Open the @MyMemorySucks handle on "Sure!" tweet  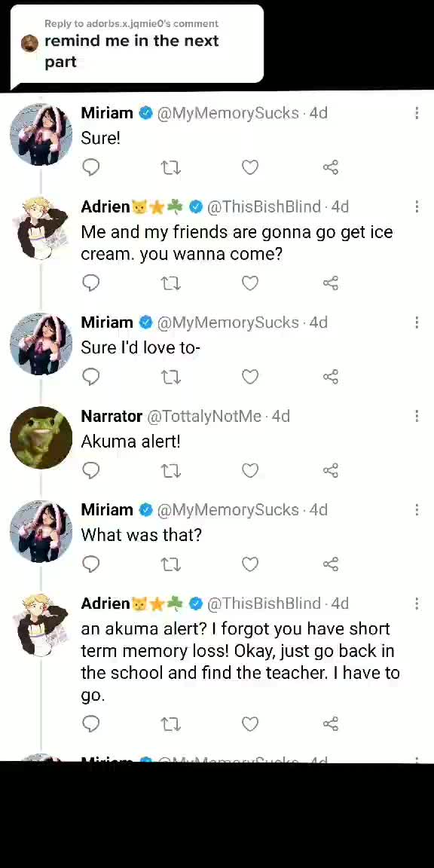click(228, 113)
